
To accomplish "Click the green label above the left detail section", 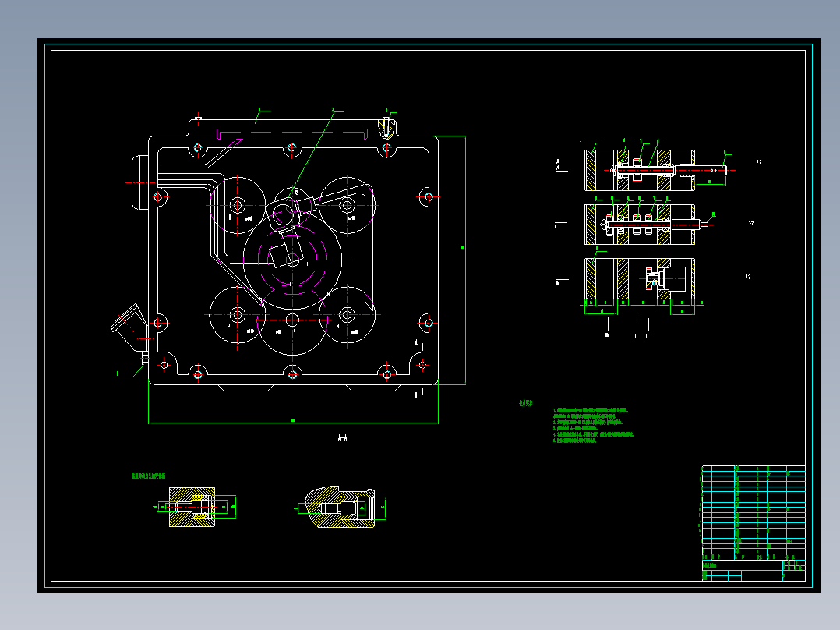I will tap(148, 476).
